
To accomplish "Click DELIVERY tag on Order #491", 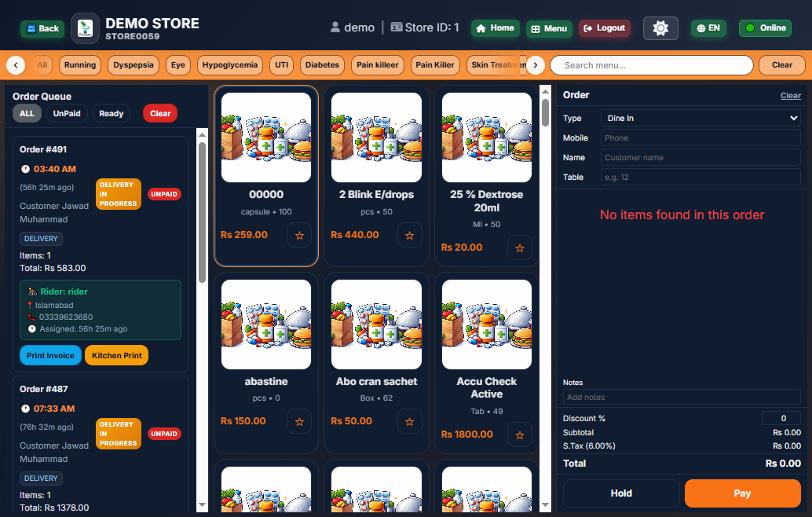I will pos(41,239).
